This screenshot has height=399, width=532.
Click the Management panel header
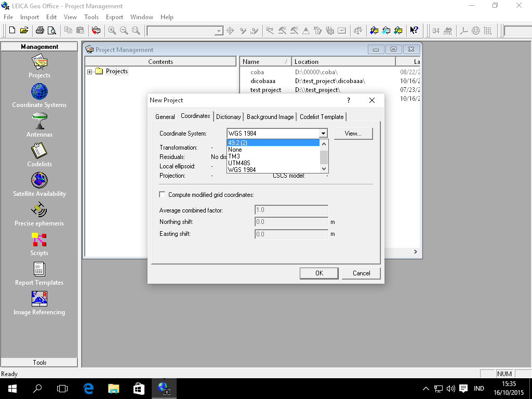[39, 46]
